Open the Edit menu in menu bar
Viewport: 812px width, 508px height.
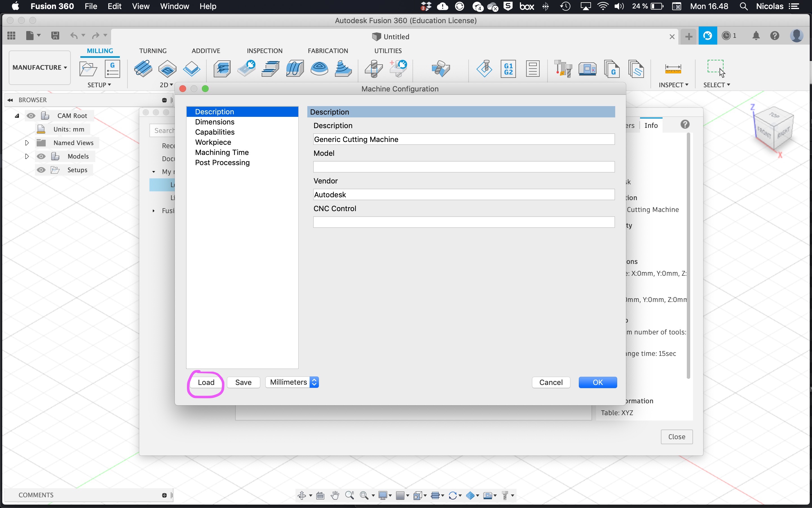pyautogui.click(x=114, y=6)
